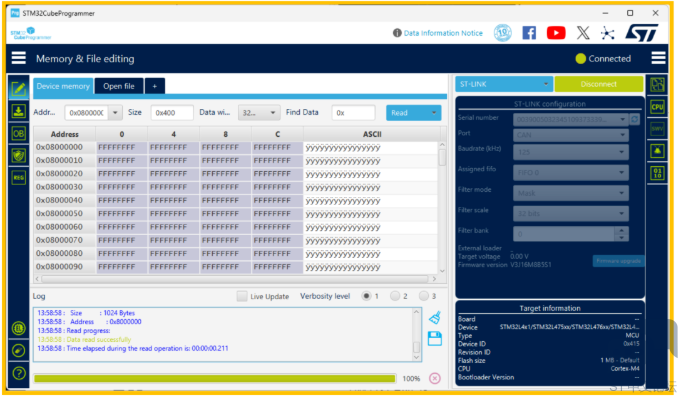Click the anniversary badge icon
Screen dimensions: 686x402
pos(503,33)
